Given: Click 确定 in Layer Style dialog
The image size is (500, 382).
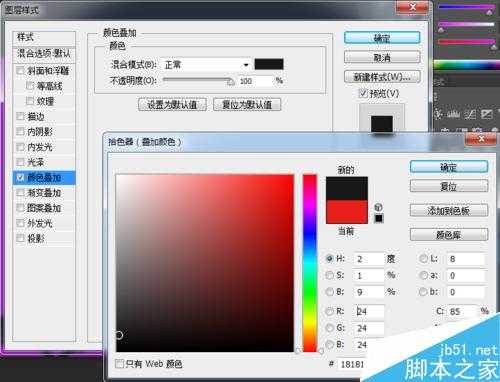Looking at the screenshot, I should pyautogui.click(x=382, y=38).
